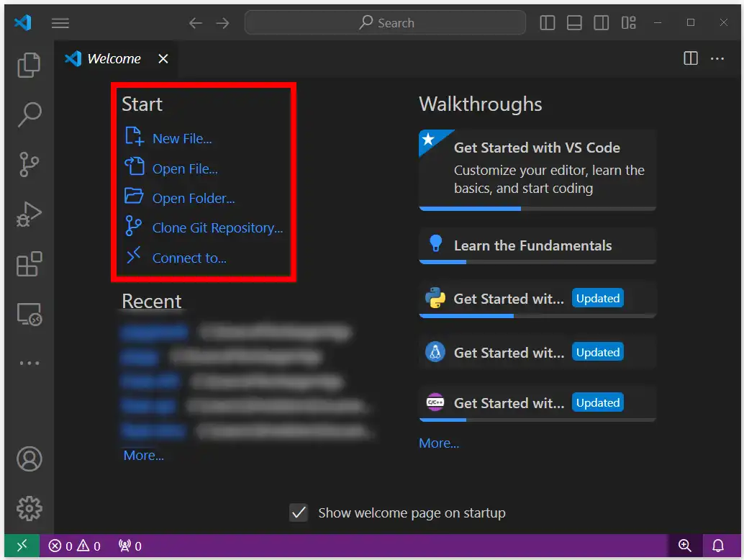
Task: Open the Python Get Started walkthrough
Action: [x=537, y=299]
